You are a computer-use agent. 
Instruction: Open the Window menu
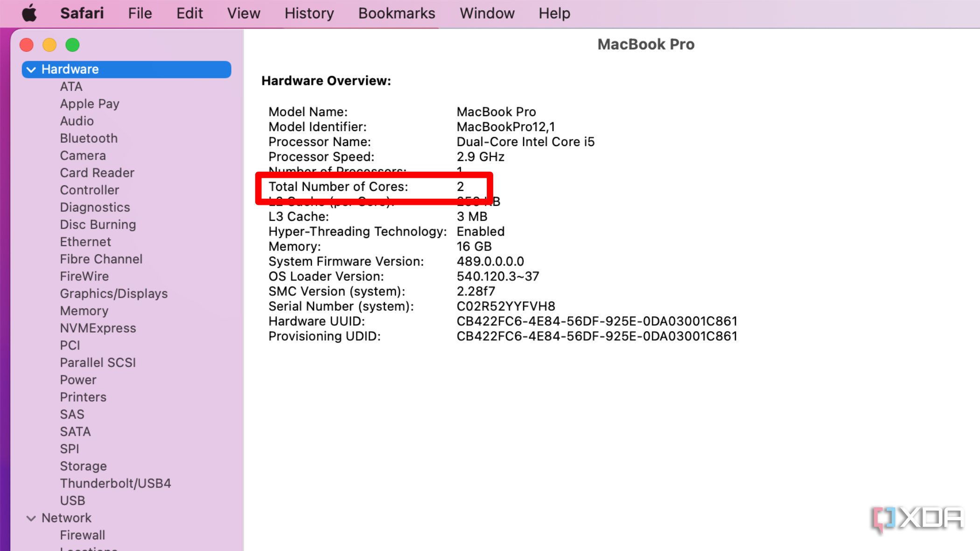[x=487, y=13]
